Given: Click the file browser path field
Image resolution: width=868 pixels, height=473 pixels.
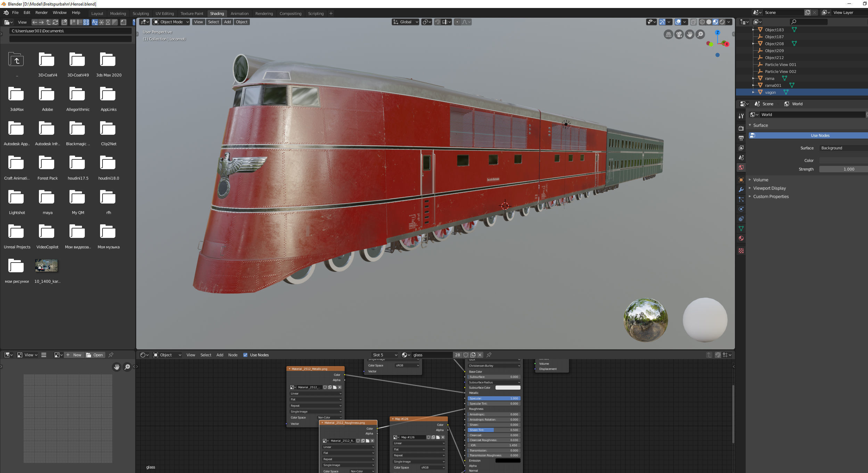Looking at the screenshot, I should [x=70, y=31].
